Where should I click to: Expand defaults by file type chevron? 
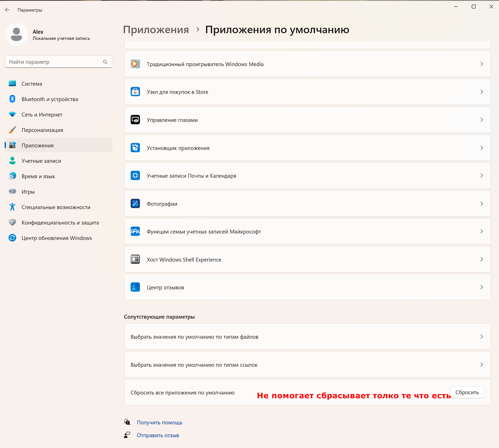pyautogui.click(x=482, y=337)
